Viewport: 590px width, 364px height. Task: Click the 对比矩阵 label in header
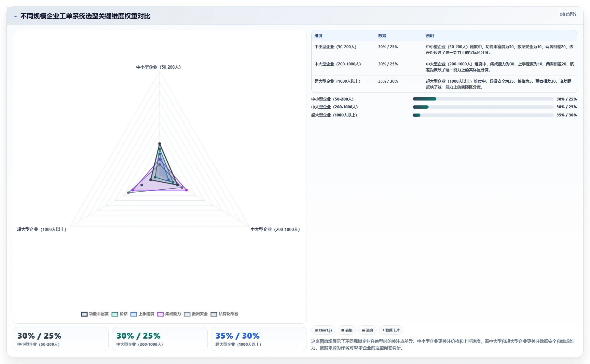tap(568, 14)
